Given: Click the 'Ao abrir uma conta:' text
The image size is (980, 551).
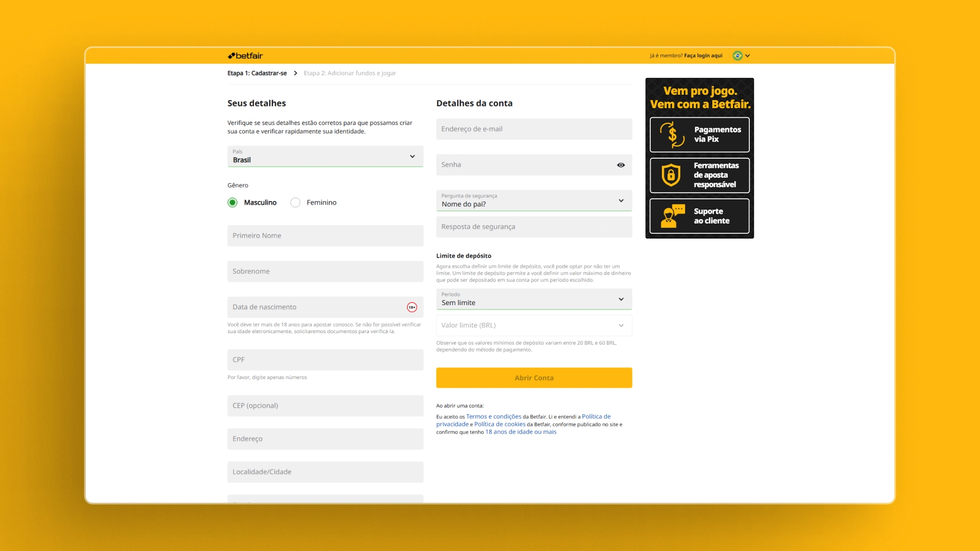Looking at the screenshot, I should [x=460, y=406].
